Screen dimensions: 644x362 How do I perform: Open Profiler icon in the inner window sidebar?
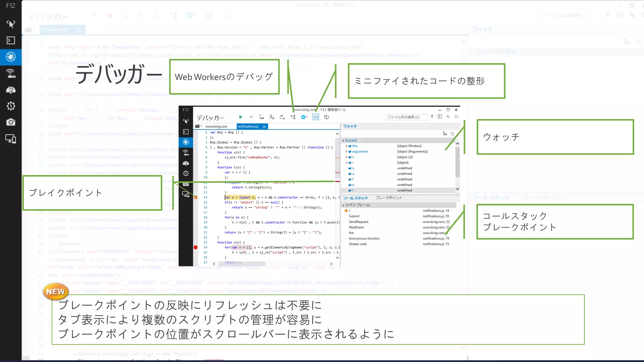pos(186,173)
